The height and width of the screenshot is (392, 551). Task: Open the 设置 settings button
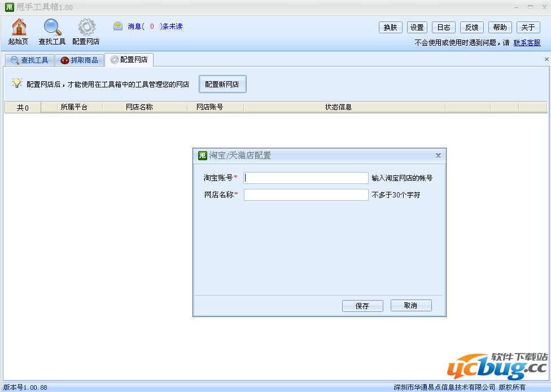coord(417,27)
